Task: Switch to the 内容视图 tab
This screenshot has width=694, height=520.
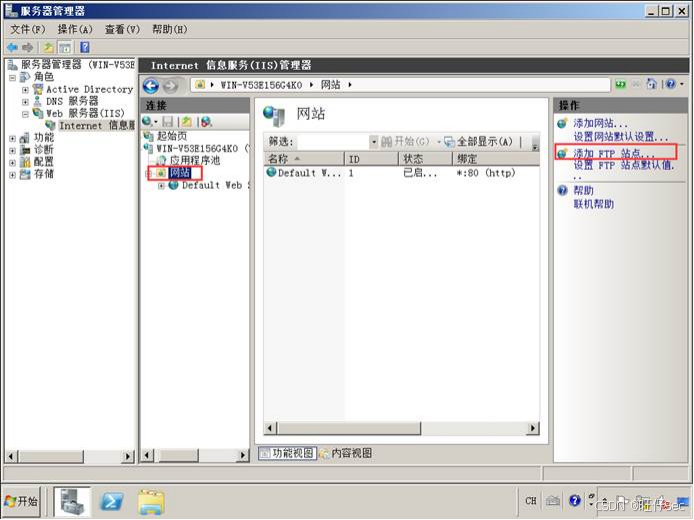Action: [x=346, y=453]
